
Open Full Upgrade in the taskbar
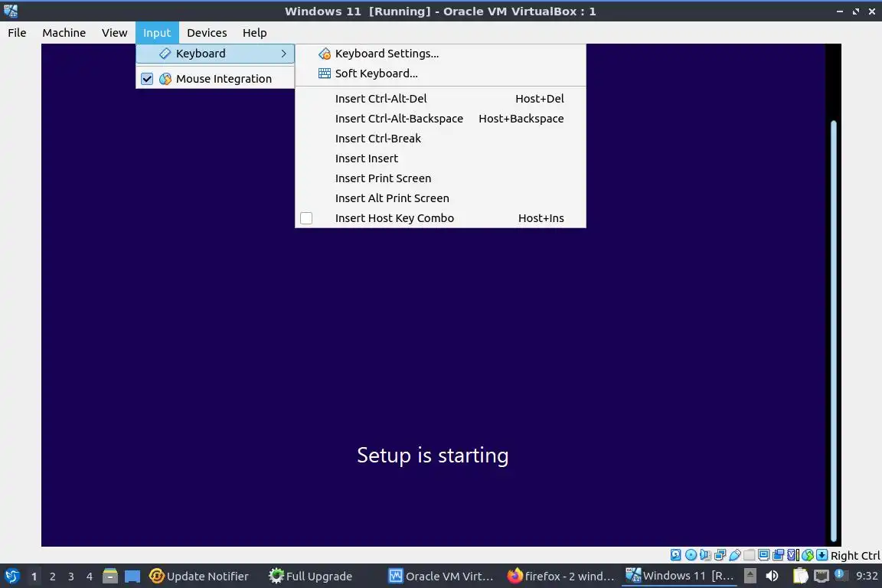pos(311,577)
